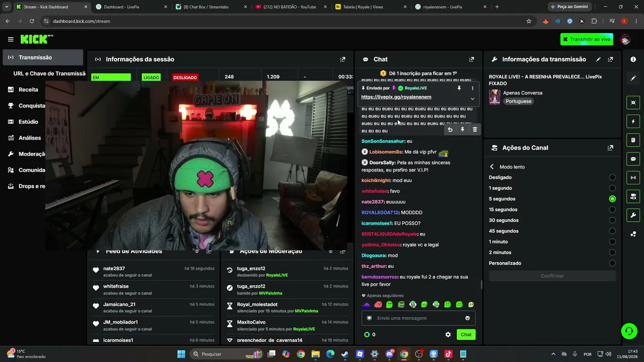Reply to the hovered chat message
Image resolution: width=644 pixels, height=362 pixels.
pyautogui.click(x=450, y=130)
